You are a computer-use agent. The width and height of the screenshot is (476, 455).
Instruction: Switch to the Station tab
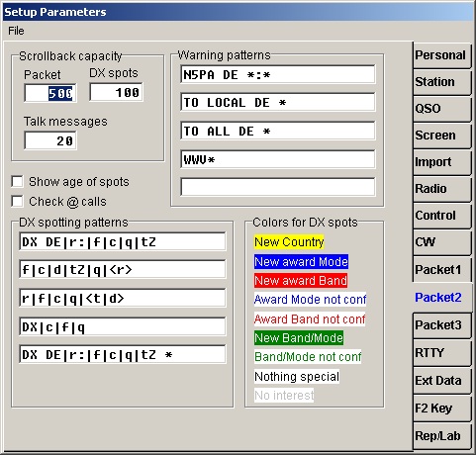click(441, 82)
